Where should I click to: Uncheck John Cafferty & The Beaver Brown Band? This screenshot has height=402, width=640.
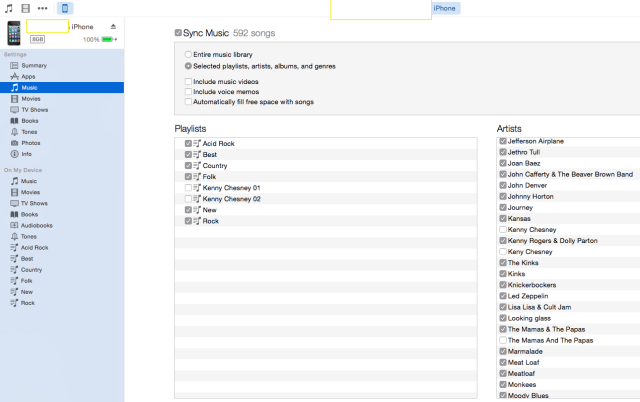(503, 174)
